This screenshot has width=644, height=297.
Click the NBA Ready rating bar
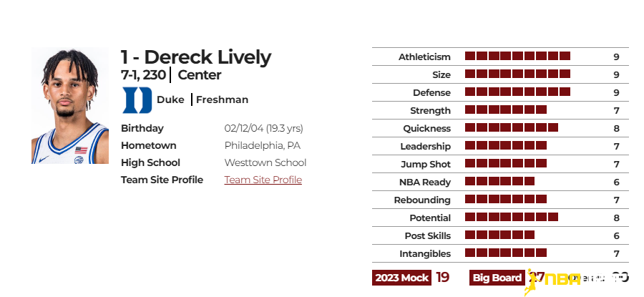coord(500,182)
